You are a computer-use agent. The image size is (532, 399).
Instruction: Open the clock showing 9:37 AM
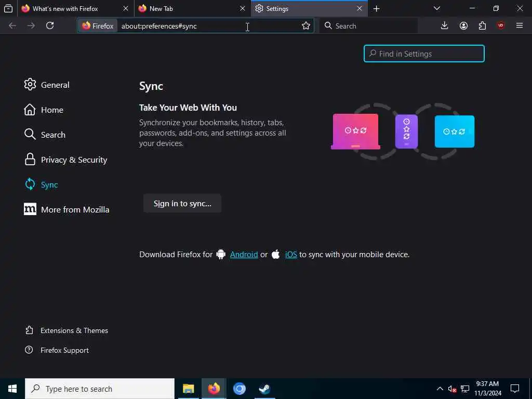click(x=487, y=389)
